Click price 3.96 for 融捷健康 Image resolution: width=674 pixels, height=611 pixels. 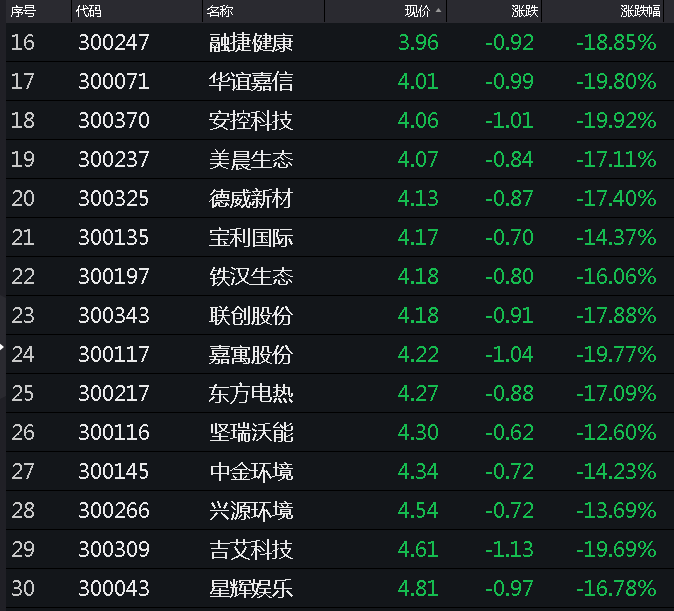pos(418,43)
